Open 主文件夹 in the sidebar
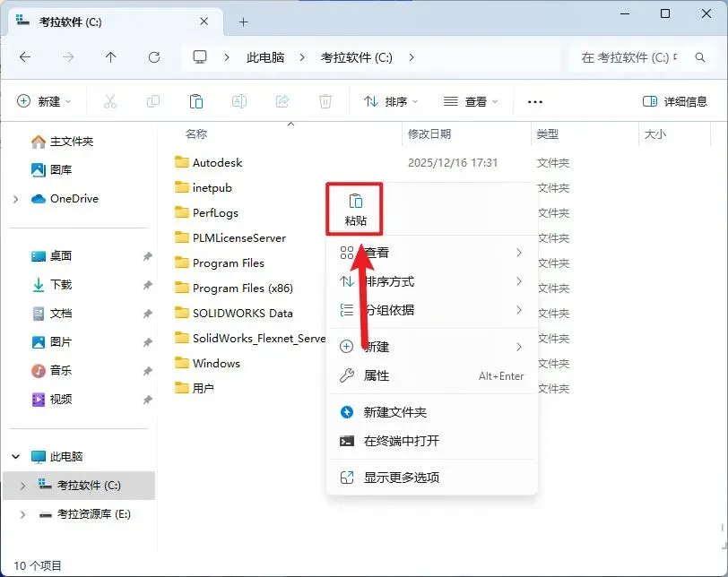Image resolution: width=728 pixels, height=577 pixels. 63,142
